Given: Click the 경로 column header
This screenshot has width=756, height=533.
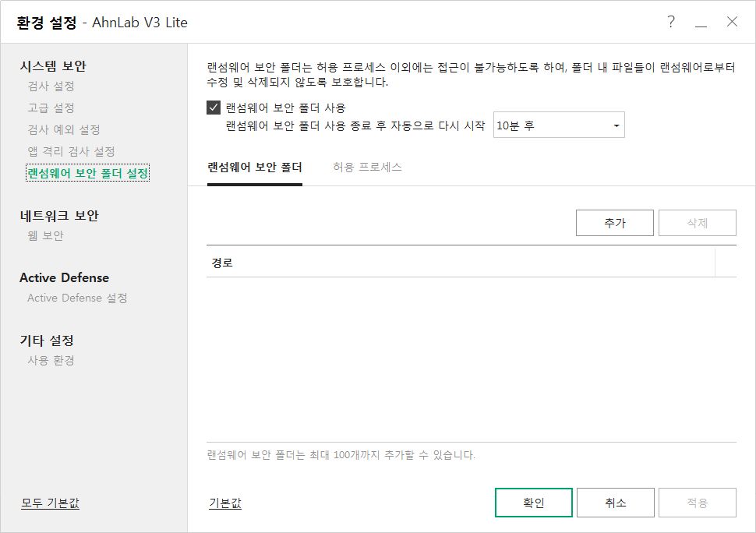Looking at the screenshot, I should tap(461, 263).
